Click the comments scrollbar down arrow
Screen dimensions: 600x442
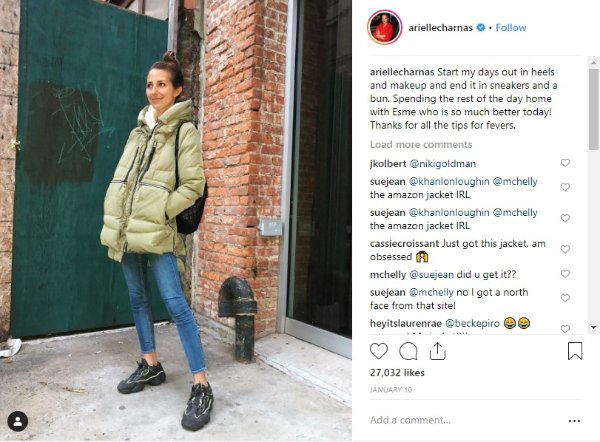[593, 328]
